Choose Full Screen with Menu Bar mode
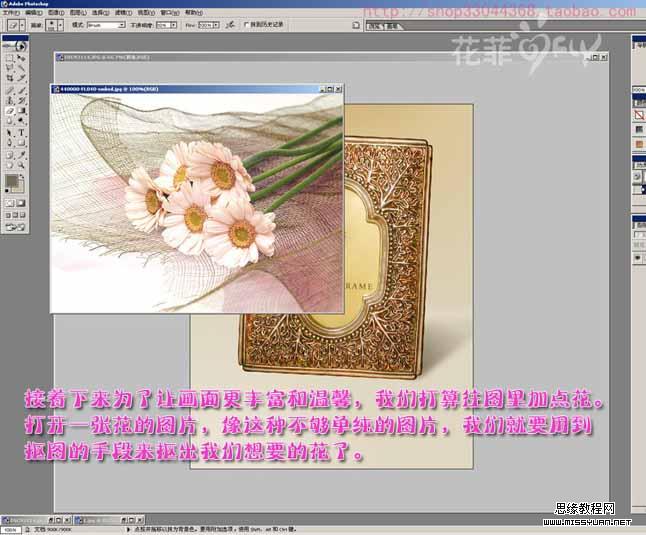646x535 pixels. pyautogui.click(x=15, y=215)
